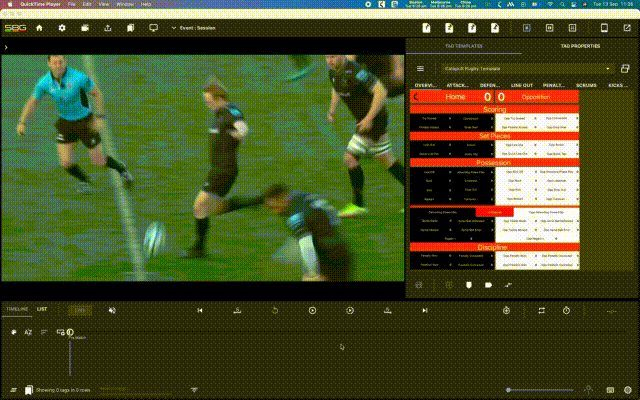This screenshot has height=400, width=640.
Task: Open the settings gear in top toolbar
Action: (x=62, y=28)
